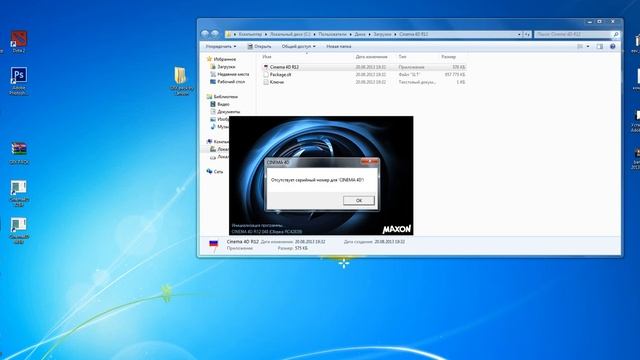640x360 pixels.
Task: Click the star icon beside Избранное
Action: coord(209,59)
